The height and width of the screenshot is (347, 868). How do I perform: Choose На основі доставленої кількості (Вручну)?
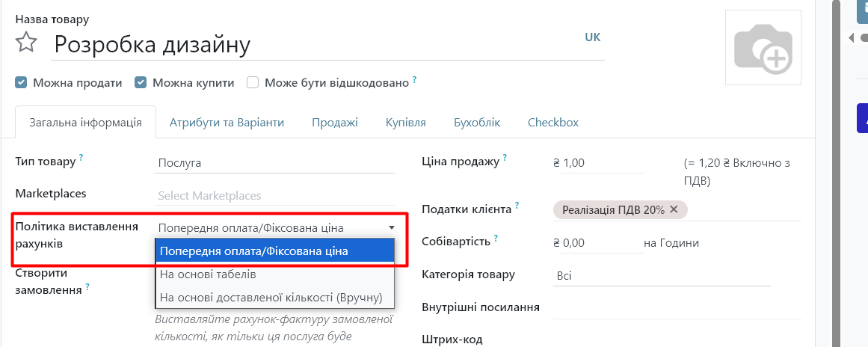(x=271, y=298)
